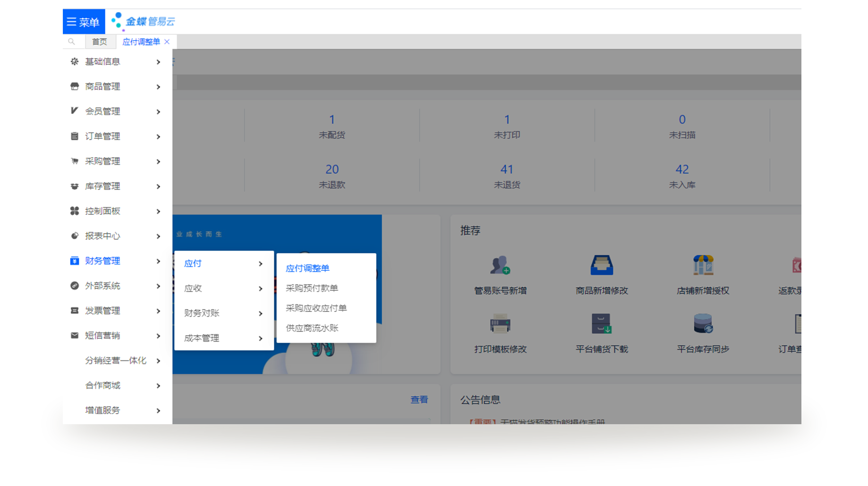Image resolution: width=868 pixels, height=486 pixels.
Task: Open the 会员管理 menu item
Action: 117,111
